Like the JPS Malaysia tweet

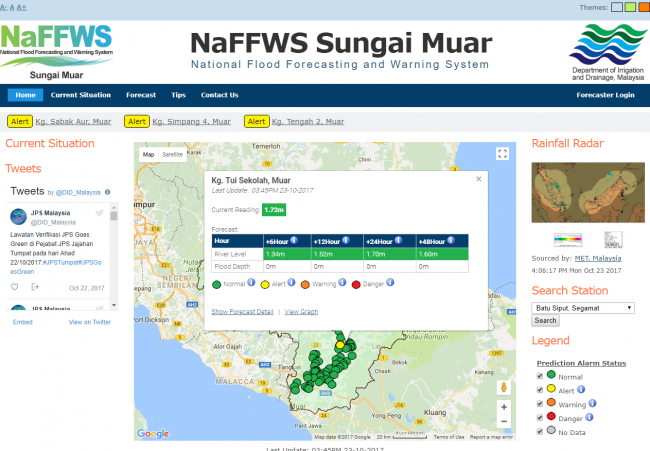pos(15,287)
